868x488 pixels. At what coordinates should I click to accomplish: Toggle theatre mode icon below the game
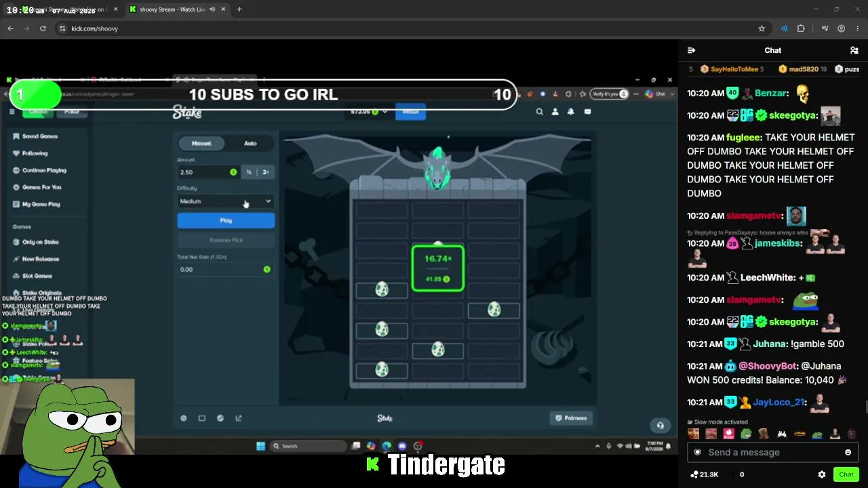[202, 418]
